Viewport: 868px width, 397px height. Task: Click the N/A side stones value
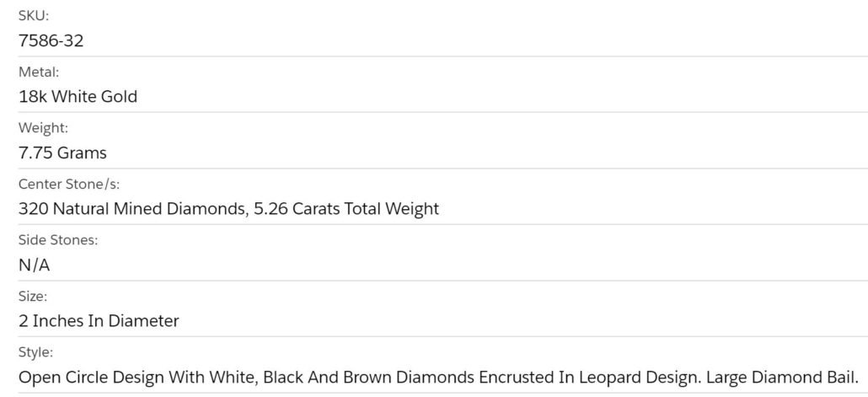(x=35, y=265)
